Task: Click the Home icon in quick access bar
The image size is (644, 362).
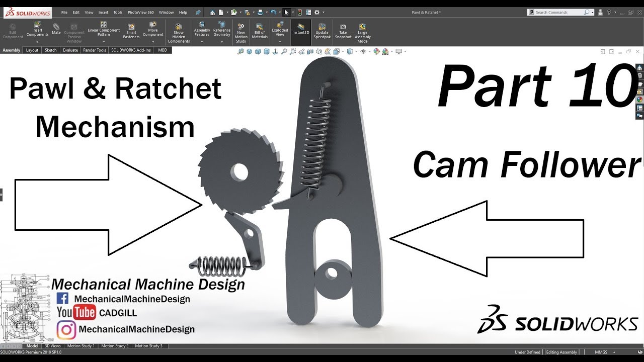Action: coord(212,12)
